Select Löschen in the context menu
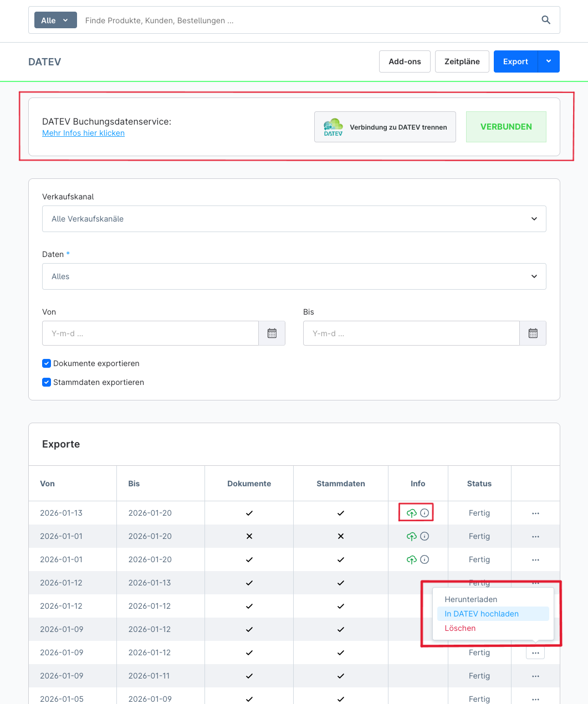588x704 pixels. click(460, 628)
